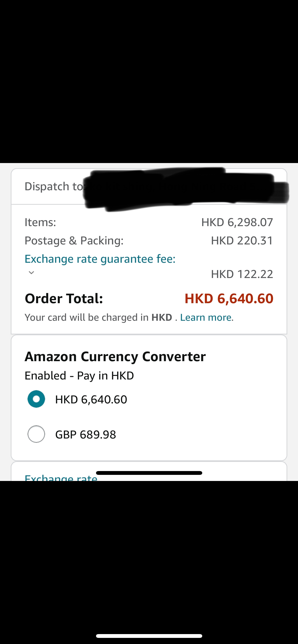Viewport: 298px width, 644px height.
Task: Tap the iOS home indicator bar at bottom
Action: tap(149, 636)
